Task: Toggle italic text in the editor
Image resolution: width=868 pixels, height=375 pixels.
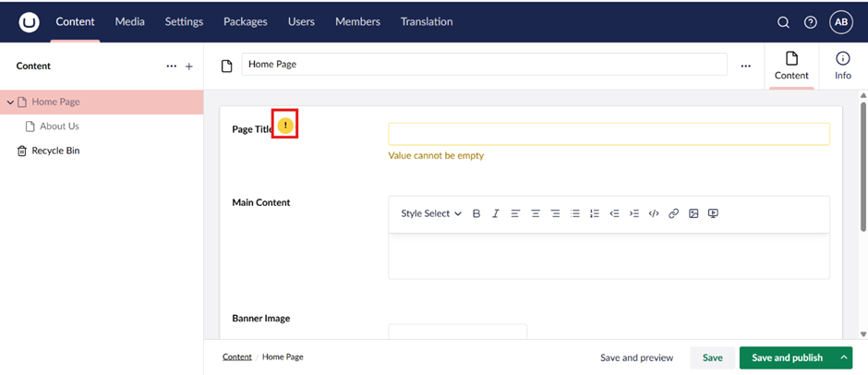Action: [496, 213]
